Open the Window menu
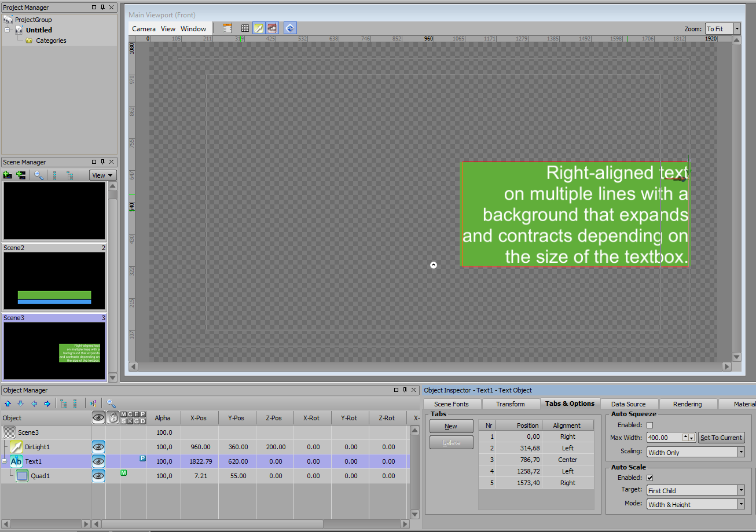 click(193, 28)
